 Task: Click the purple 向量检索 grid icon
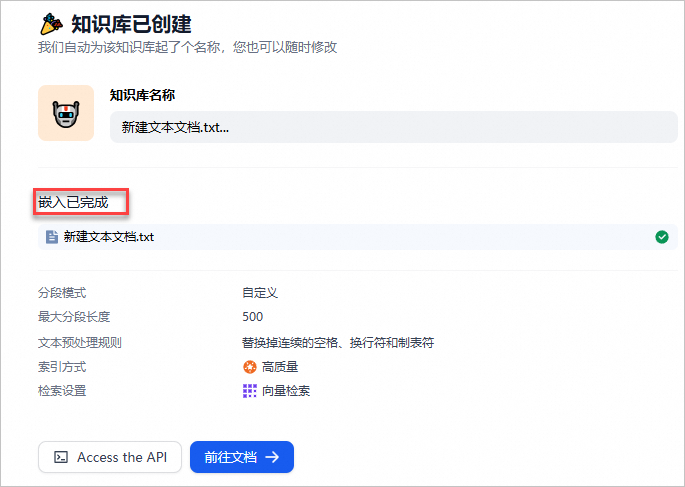[250, 391]
